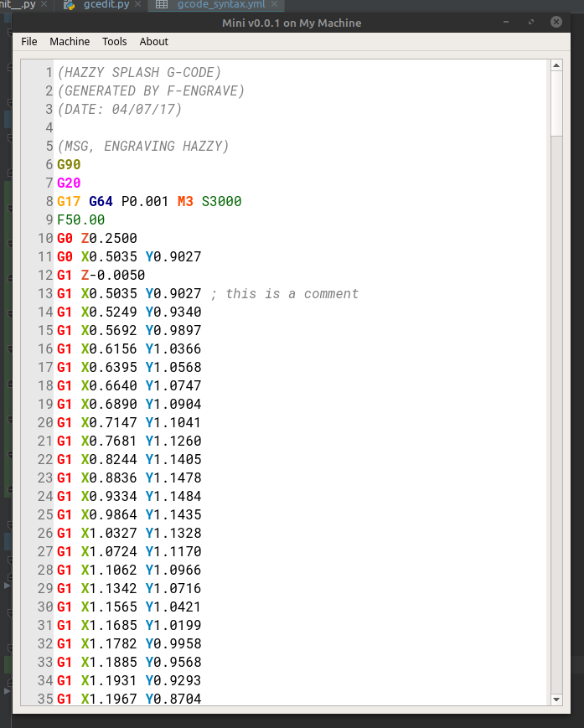This screenshot has height=728, width=584.
Task: Click the table icon on gcode_syntax.yml tab
Action: click(x=162, y=5)
